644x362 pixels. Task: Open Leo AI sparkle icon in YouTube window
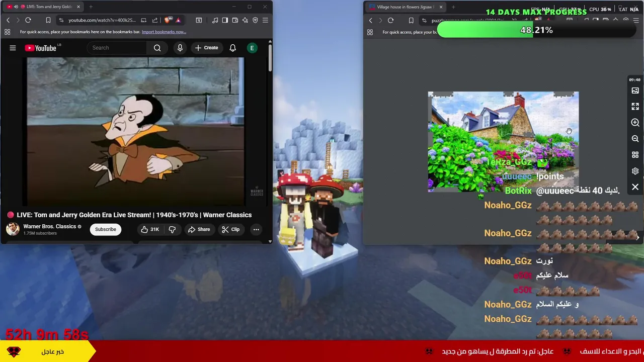tap(245, 20)
